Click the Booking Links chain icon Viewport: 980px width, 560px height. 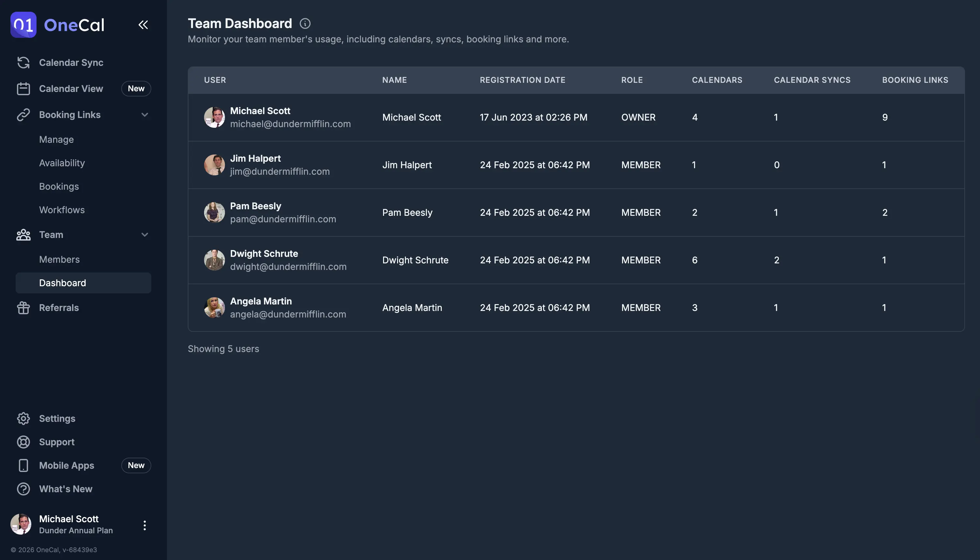click(23, 115)
